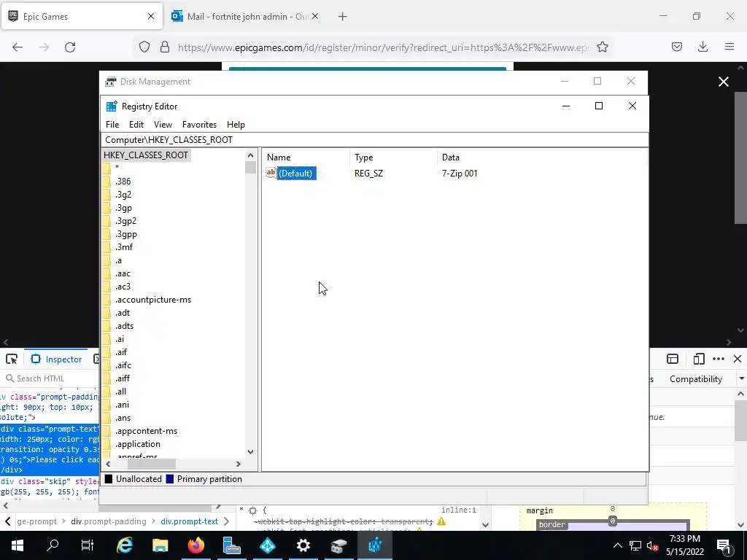Select the .aifc registry key

pos(123,365)
